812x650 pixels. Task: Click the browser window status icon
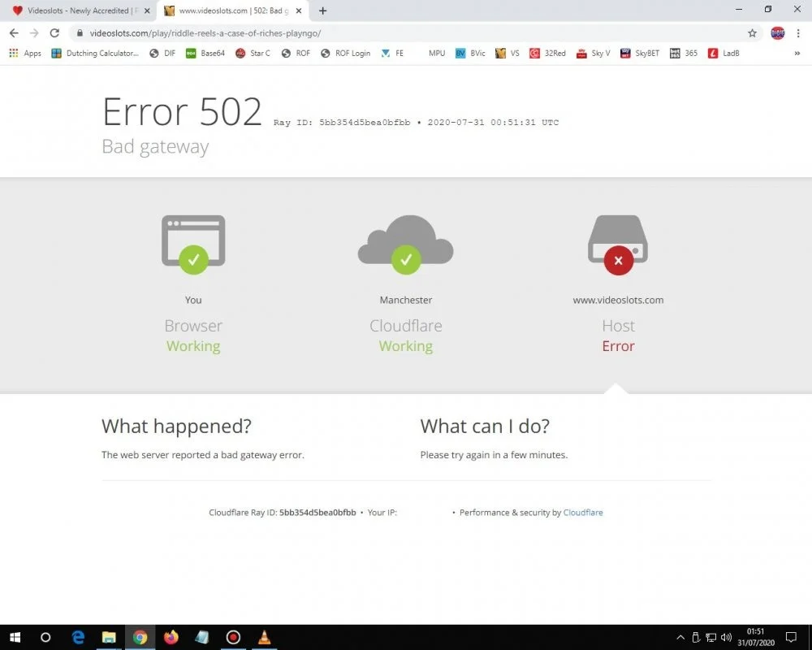(x=193, y=244)
